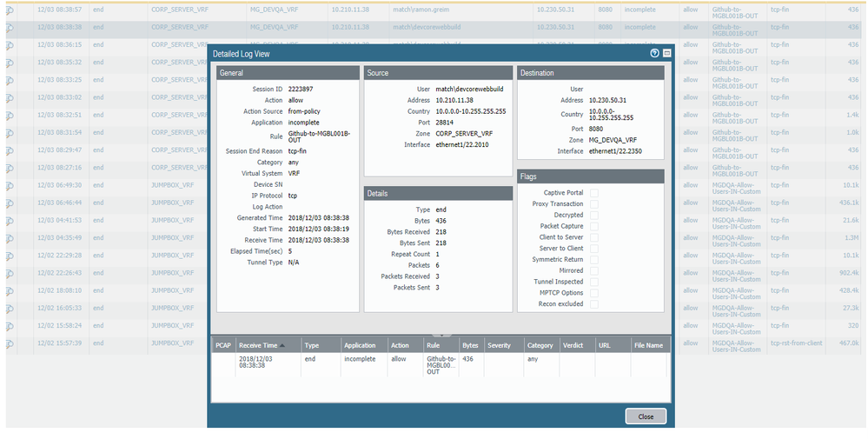Open log details for 12/03 08:32:51 row

coord(10,116)
